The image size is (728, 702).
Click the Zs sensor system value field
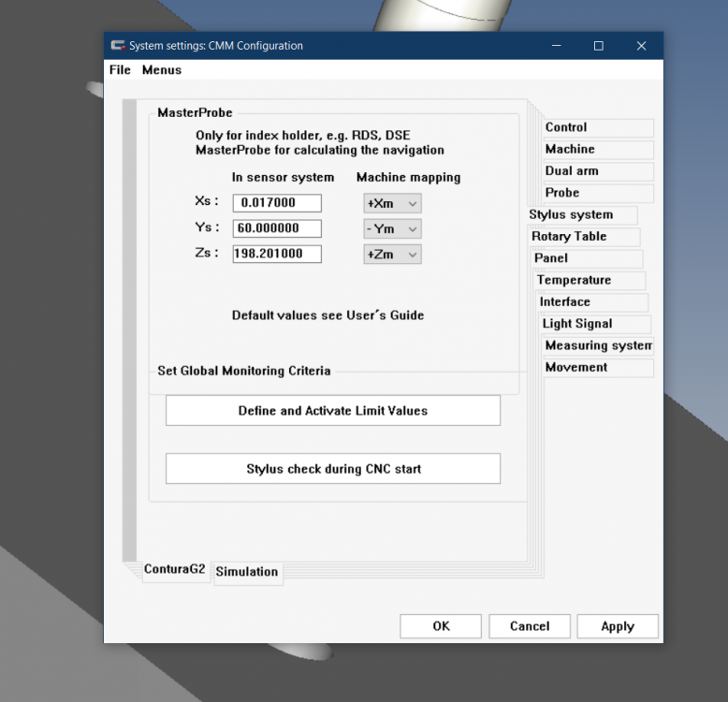point(277,254)
